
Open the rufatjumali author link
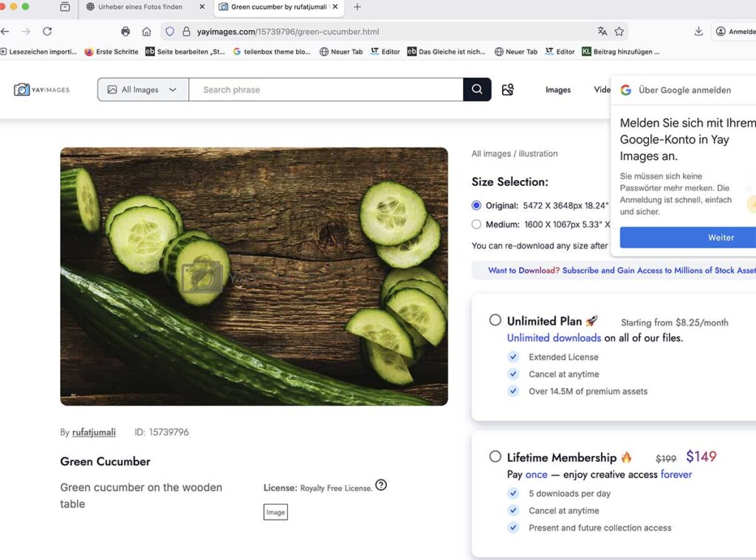[x=93, y=432]
